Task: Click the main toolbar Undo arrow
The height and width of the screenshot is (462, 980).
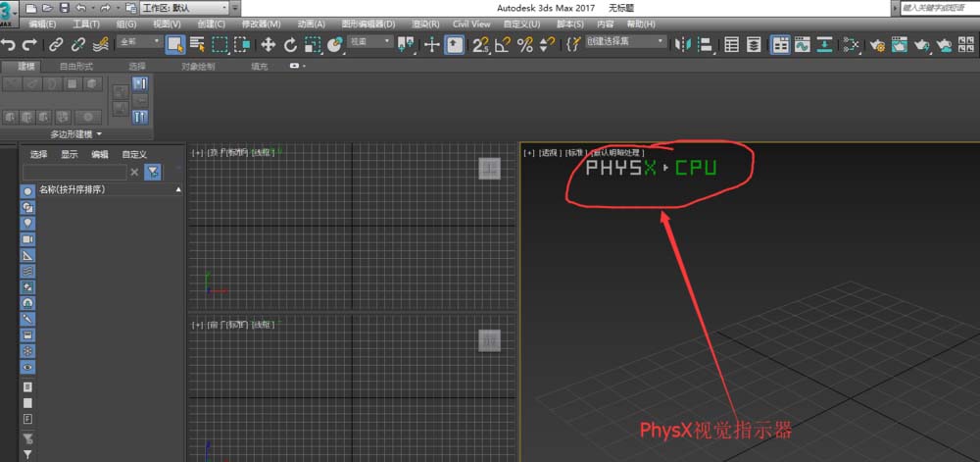Action: pyautogui.click(x=8, y=44)
